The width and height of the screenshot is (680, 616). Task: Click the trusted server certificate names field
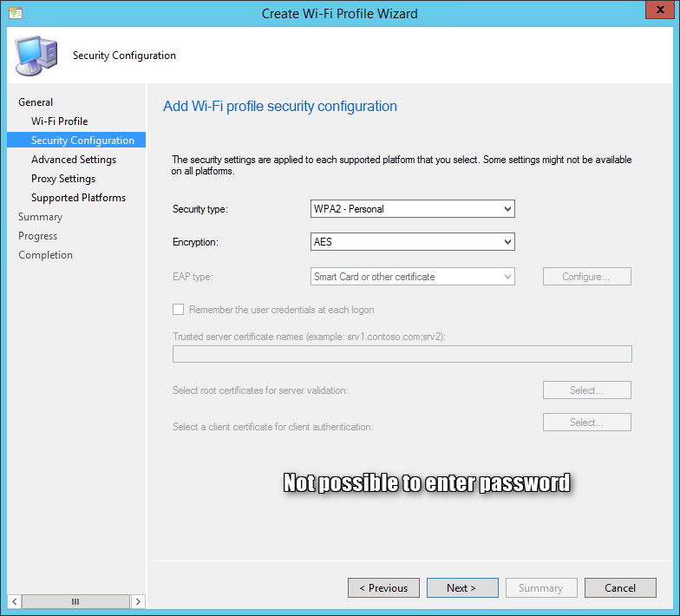pos(402,354)
